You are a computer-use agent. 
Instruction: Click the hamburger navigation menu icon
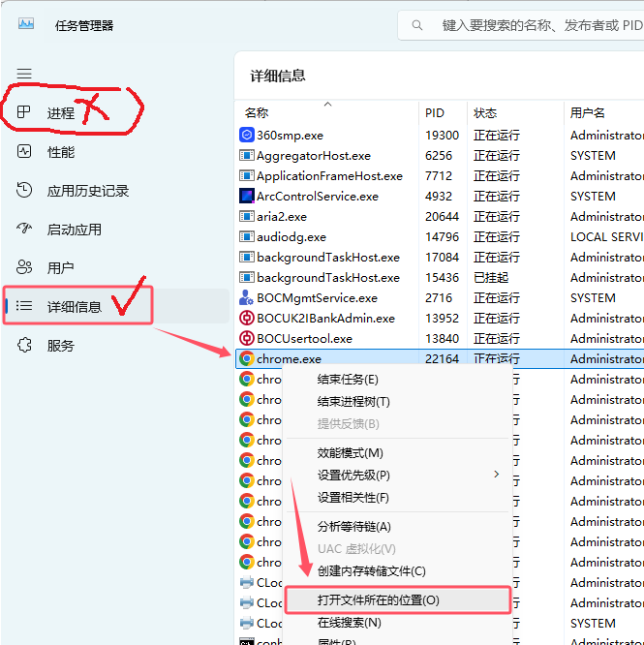tap(24, 74)
